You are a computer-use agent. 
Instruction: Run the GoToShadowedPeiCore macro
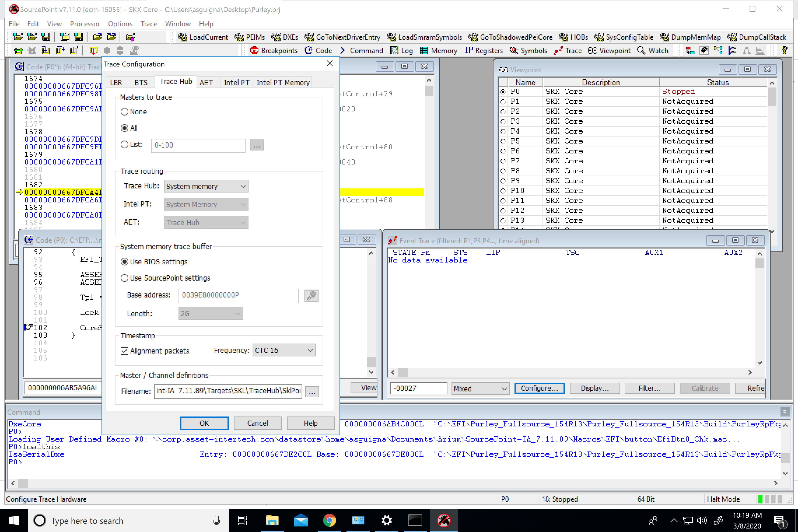point(510,37)
